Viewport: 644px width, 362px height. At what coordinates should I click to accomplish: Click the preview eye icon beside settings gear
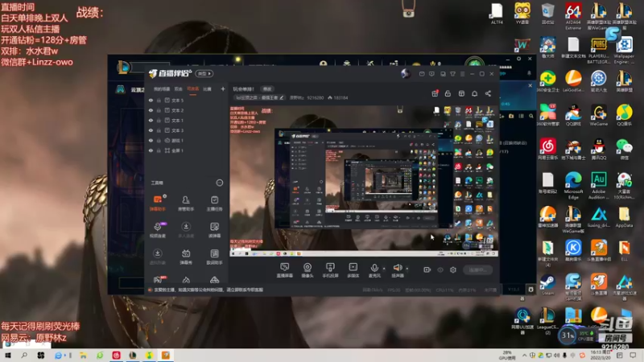440,269
